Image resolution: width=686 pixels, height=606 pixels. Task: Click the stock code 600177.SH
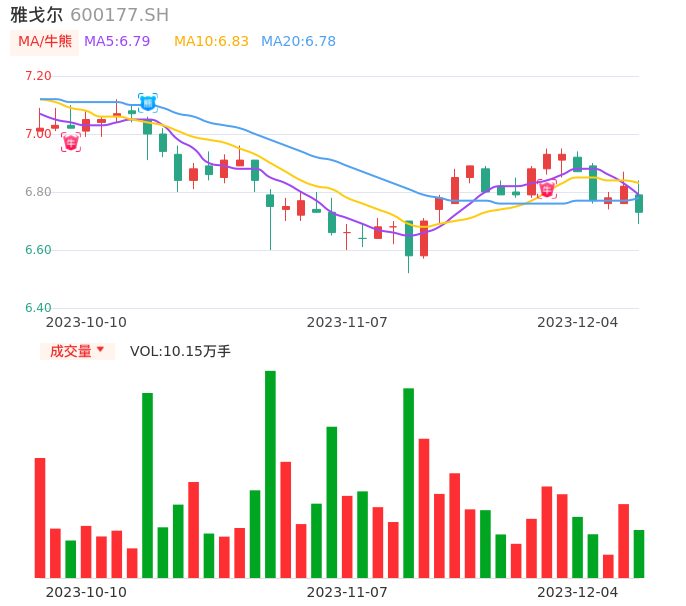click(x=120, y=15)
